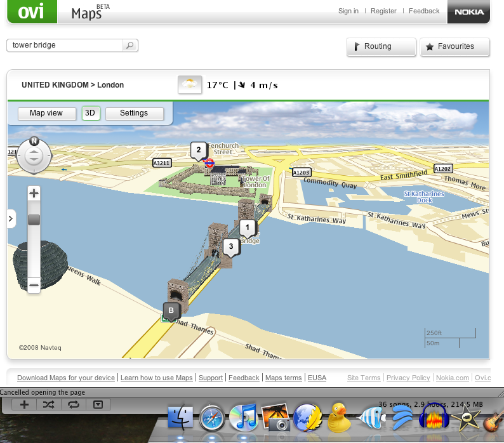Click the zoom out minus button
This screenshot has height=443, width=504.
coord(34,285)
